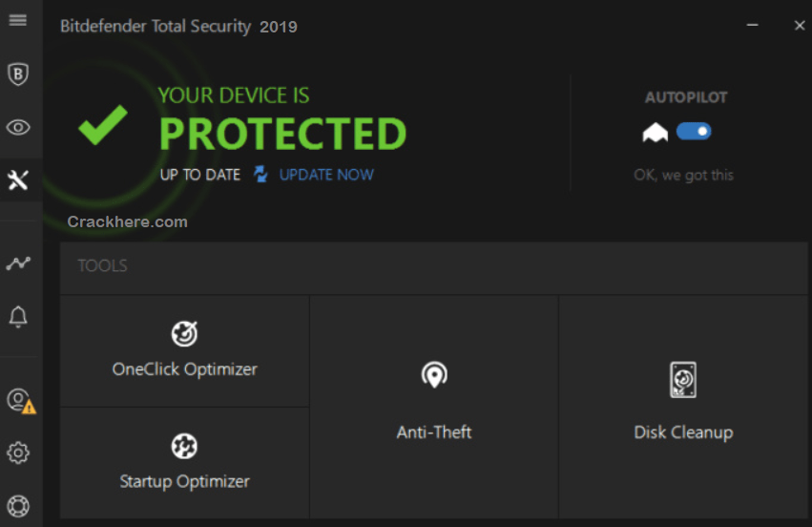Open the Activity graph icon in sidebar

pos(18,263)
